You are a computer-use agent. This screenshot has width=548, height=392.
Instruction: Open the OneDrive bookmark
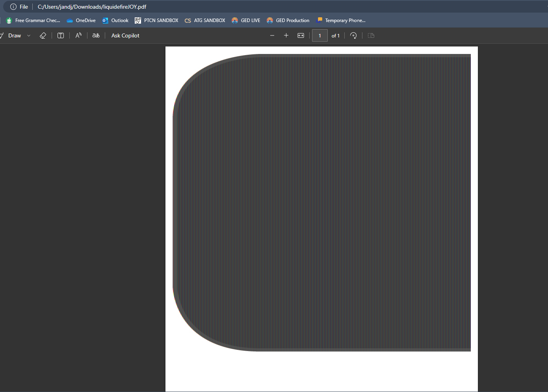pos(81,20)
